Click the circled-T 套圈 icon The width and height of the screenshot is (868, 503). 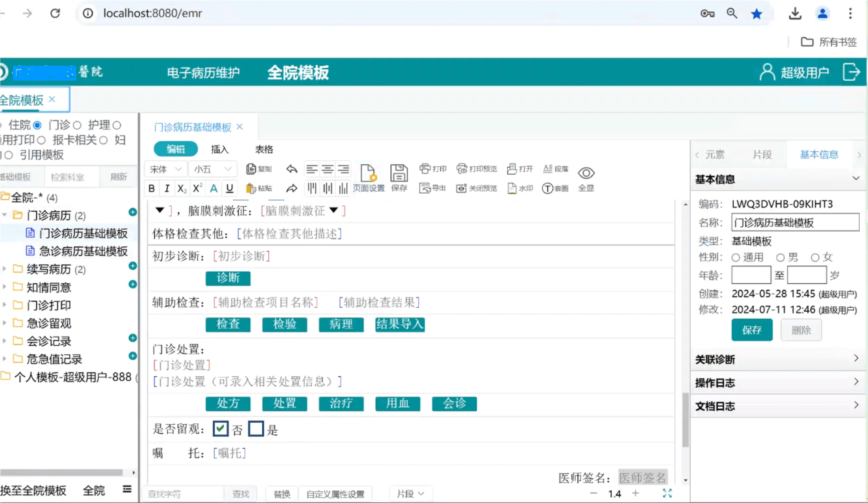click(555, 188)
